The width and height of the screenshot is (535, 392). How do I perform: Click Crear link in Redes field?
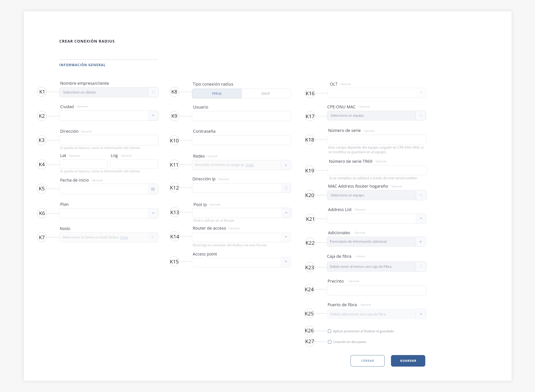click(250, 165)
